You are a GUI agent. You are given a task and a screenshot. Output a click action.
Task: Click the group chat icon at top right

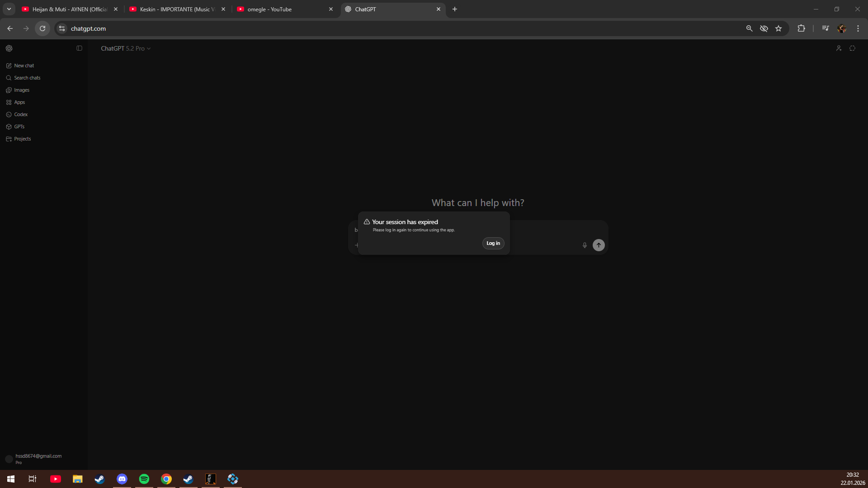click(839, 48)
